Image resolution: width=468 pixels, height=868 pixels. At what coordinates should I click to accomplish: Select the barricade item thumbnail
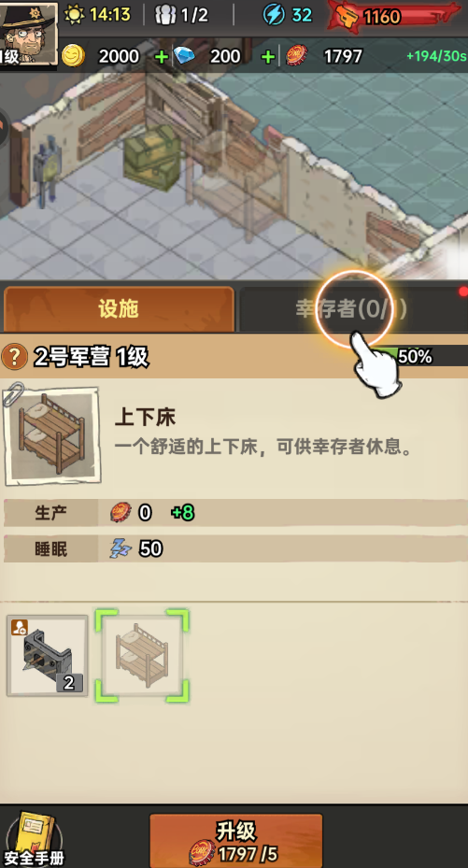tap(47, 655)
